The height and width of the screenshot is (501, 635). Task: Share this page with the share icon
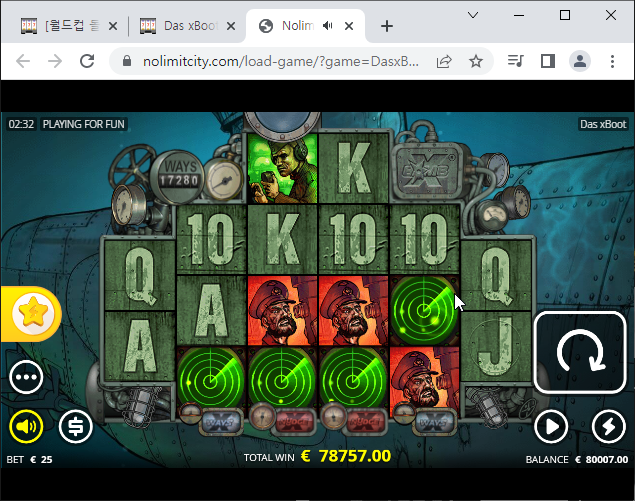(444, 61)
